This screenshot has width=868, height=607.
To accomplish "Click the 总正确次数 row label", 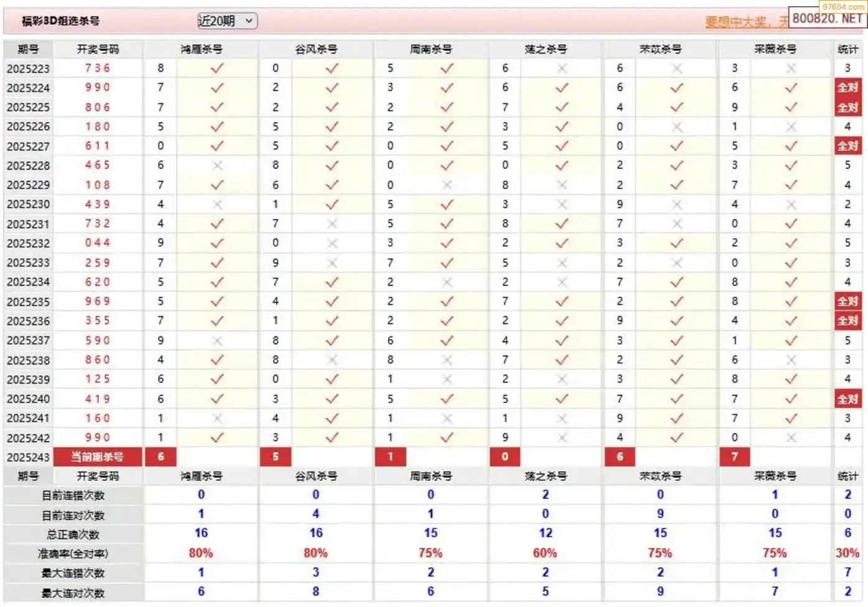I will 73,535.
